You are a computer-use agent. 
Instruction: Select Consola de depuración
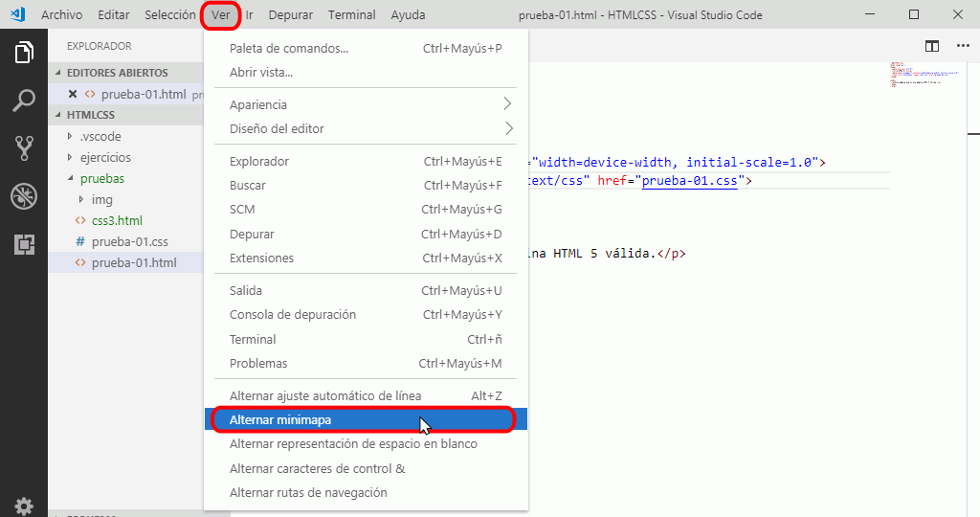pos(367,314)
